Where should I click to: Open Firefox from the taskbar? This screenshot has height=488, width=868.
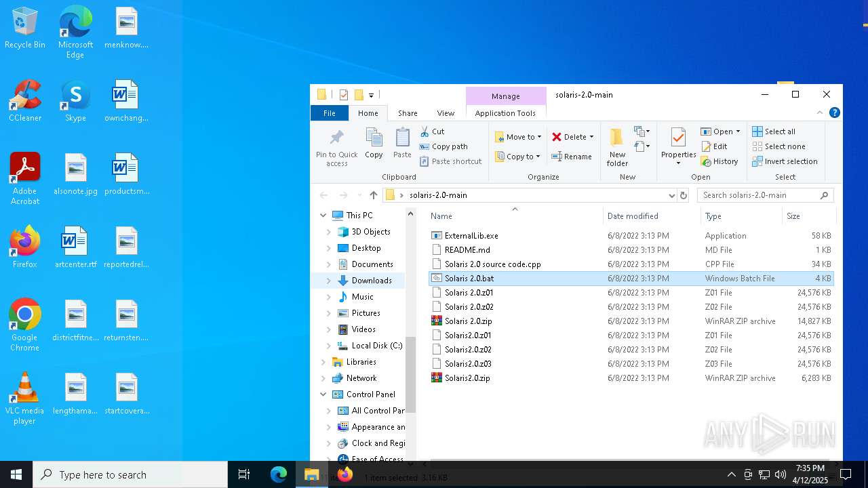pyautogui.click(x=345, y=474)
